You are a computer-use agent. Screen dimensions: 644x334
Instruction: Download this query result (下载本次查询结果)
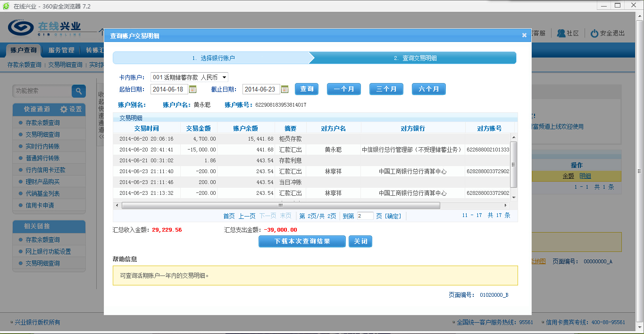pos(302,242)
